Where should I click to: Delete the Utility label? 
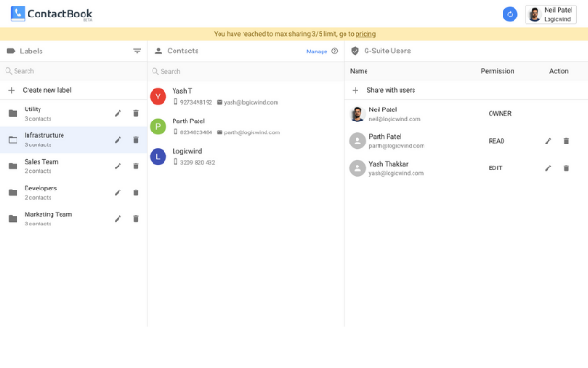[136, 113]
